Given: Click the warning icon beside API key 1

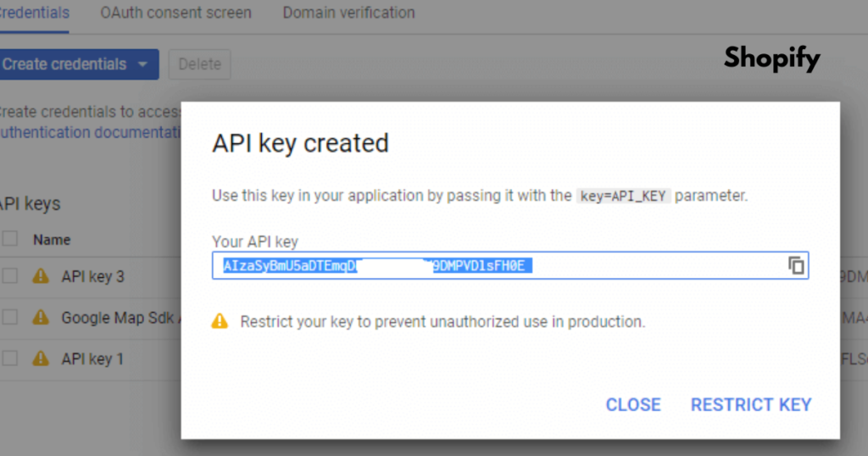Looking at the screenshot, I should coord(41,359).
